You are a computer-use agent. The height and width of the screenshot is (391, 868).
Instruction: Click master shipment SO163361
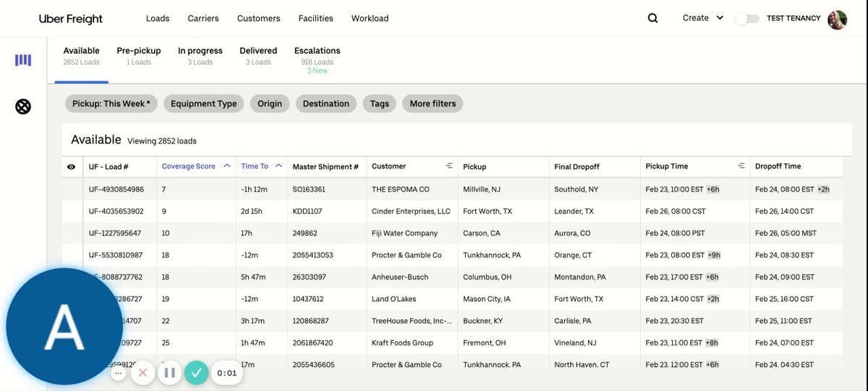click(x=309, y=189)
